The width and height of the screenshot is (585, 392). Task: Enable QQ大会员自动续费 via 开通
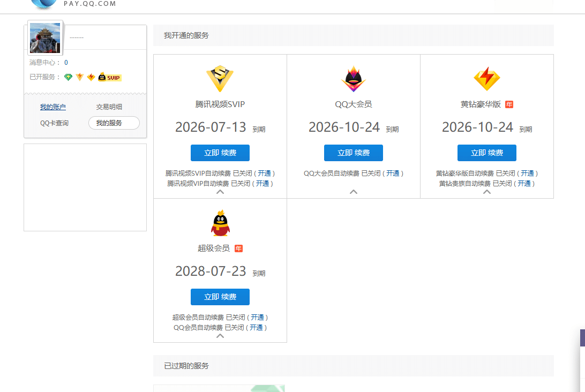393,174
